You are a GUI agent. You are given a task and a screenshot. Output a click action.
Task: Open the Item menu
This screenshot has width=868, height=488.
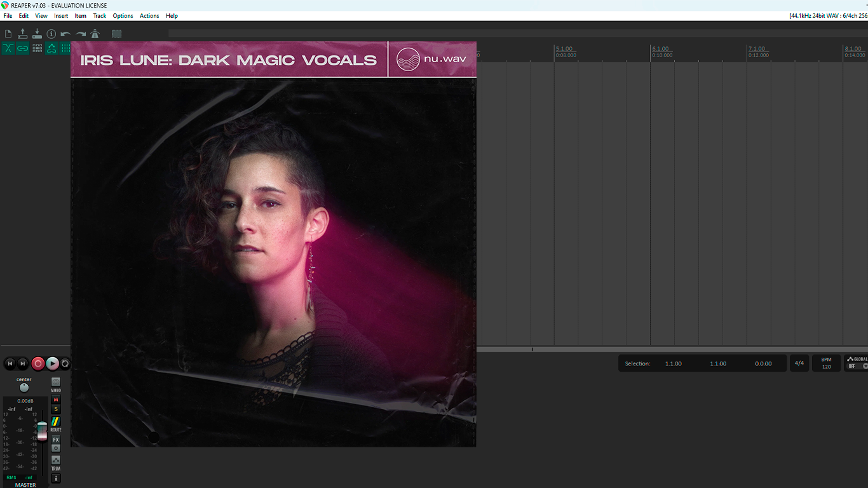(x=81, y=16)
